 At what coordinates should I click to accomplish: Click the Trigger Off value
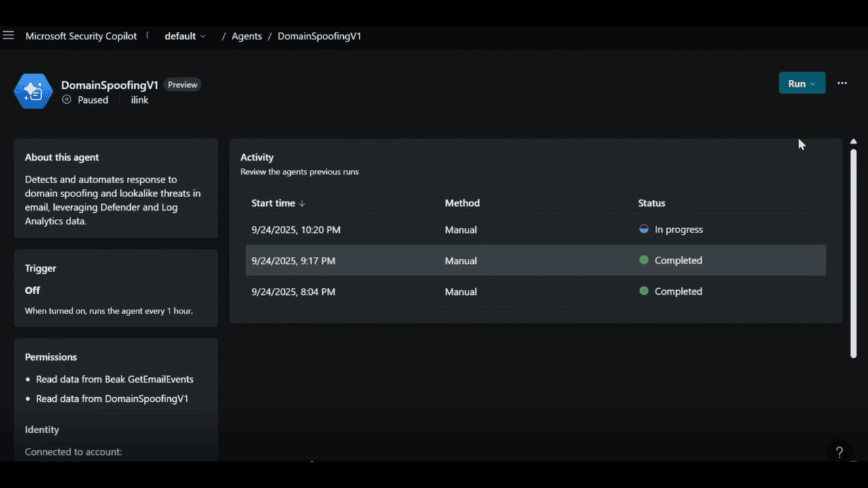click(33, 290)
